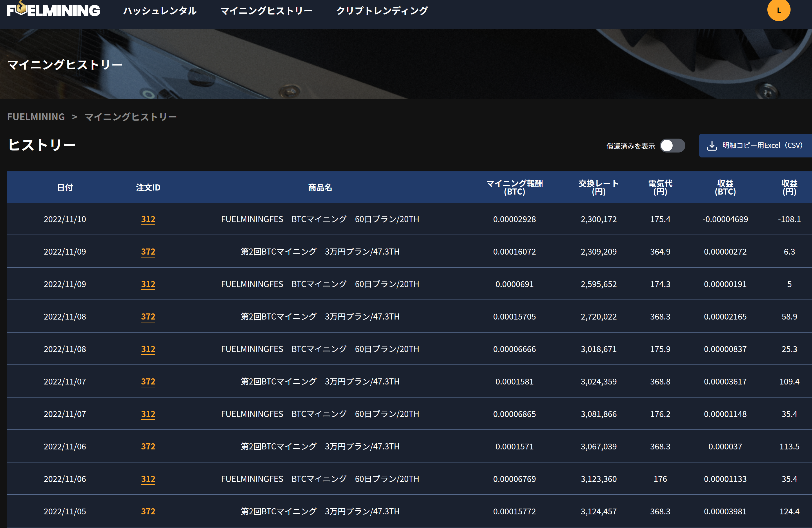Toggle 償還済みを表示 switch

[x=672, y=146]
